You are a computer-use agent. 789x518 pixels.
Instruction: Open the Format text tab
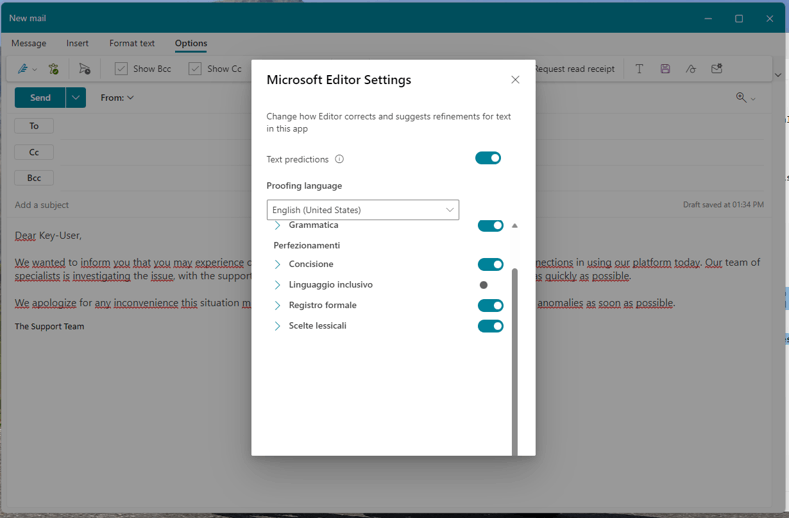click(x=132, y=43)
